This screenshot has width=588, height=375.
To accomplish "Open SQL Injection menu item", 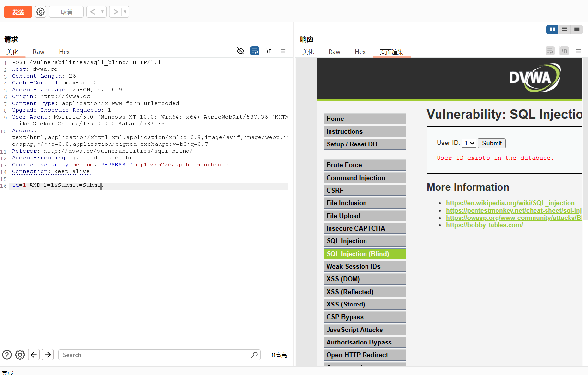I will point(365,241).
